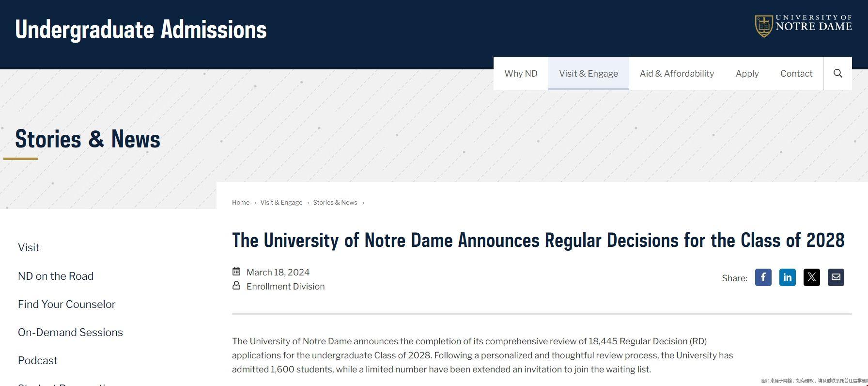Click the Visit & Engage breadcrumb link
Screen dimensions: 868x386
tap(281, 202)
